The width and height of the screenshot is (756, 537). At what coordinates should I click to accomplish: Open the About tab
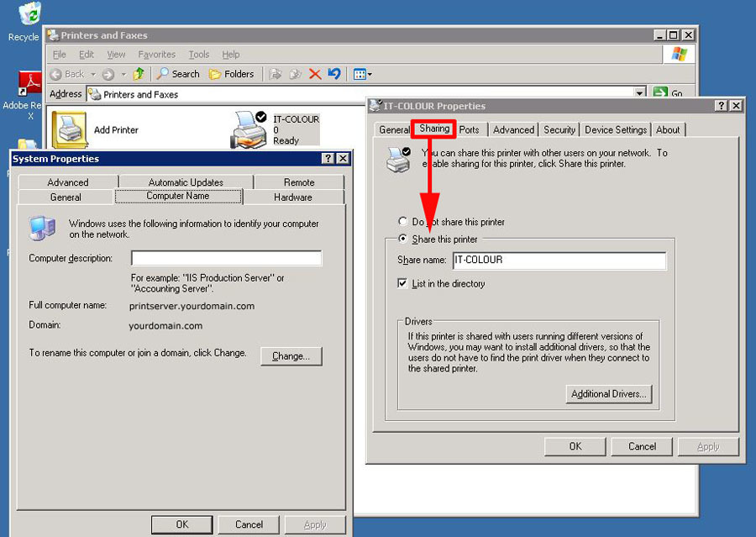point(668,129)
